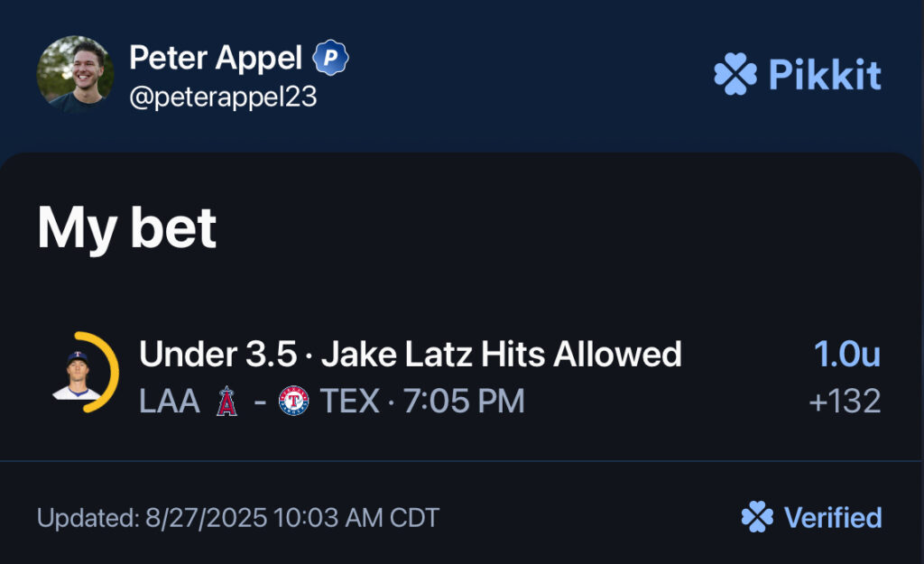Click the blue P badge beside the name
The height and width of the screenshot is (564, 924).
point(330,60)
